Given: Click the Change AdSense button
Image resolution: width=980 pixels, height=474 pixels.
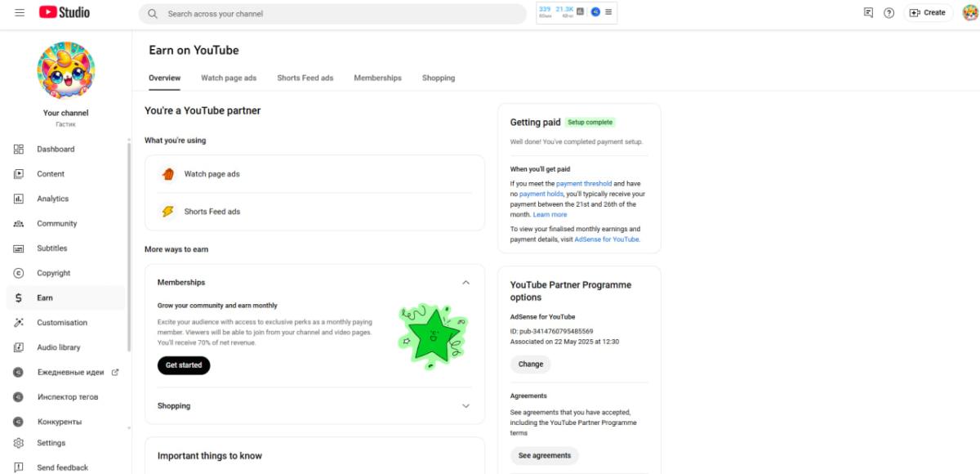Looking at the screenshot, I should pyautogui.click(x=530, y=364).
